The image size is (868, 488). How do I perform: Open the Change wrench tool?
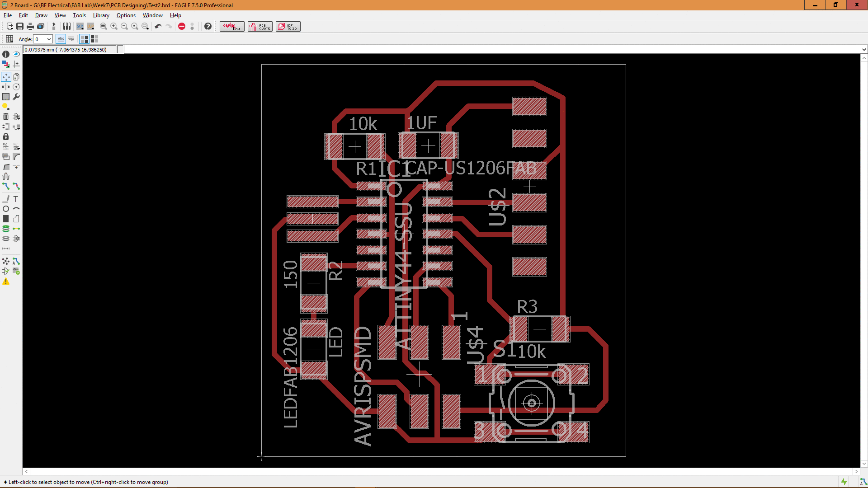tap(16, 97)
